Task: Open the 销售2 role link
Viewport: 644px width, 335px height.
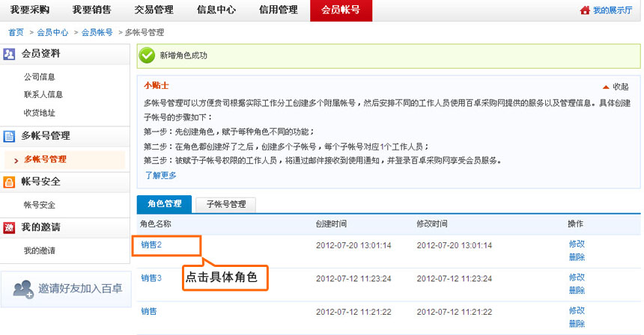Action: coord(151,245)
